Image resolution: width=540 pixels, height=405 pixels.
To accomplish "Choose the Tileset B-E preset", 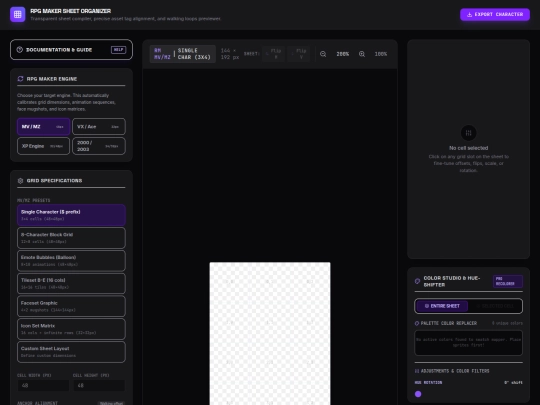I will pos(71,283).
